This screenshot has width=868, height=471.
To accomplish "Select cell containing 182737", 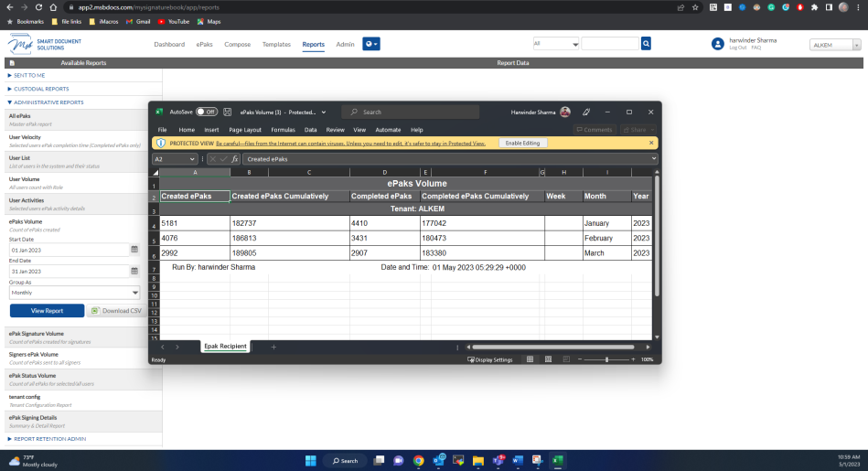I will 290,223.
